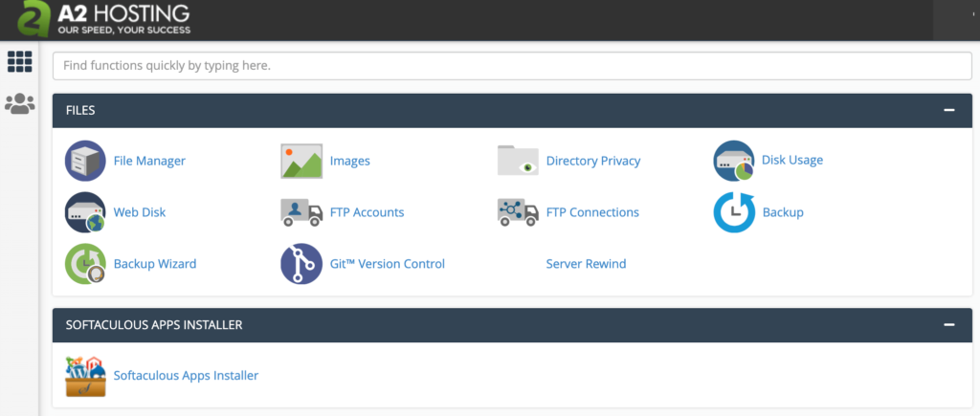Click the Backup clock icon
980x416 pixels.
[734, 212]
